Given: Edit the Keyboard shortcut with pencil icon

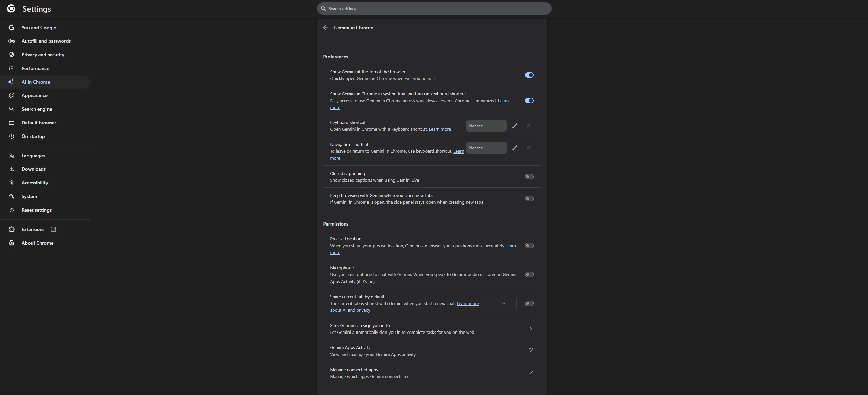Looking at the screenshot, I should click(515, 126).
